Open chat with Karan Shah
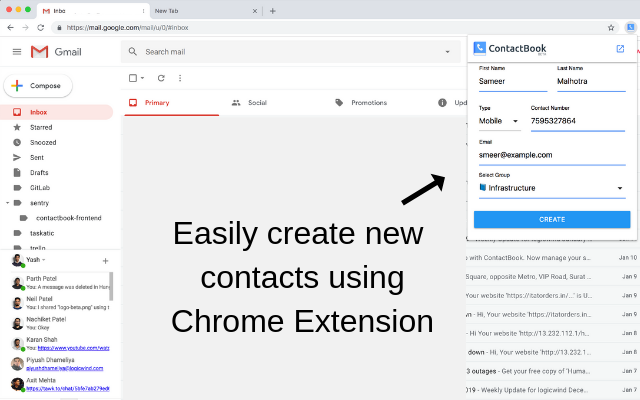The width and height of the screenshot is (640, 400). tap(60, 344)
